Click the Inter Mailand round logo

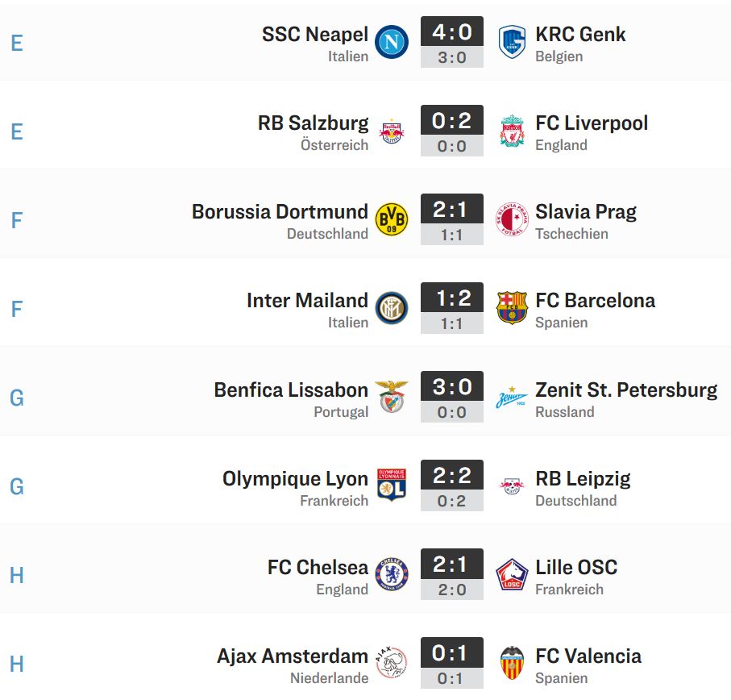392,308
